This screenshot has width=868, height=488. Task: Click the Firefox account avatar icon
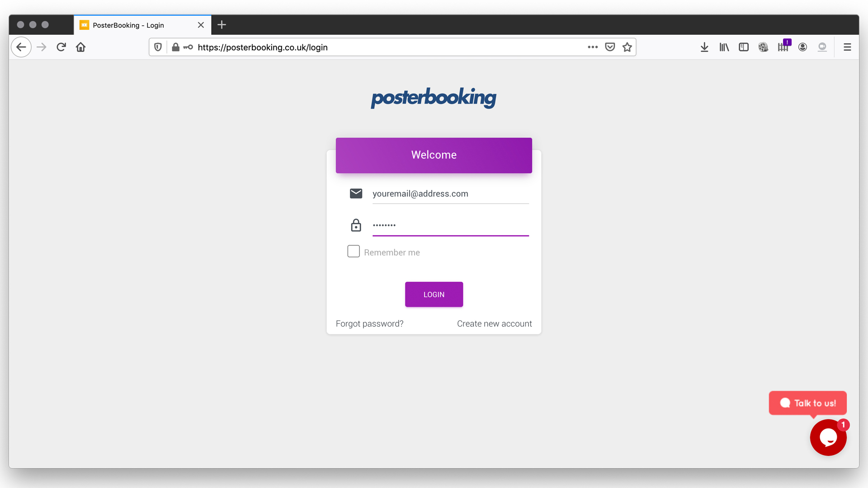coord(803,47)
